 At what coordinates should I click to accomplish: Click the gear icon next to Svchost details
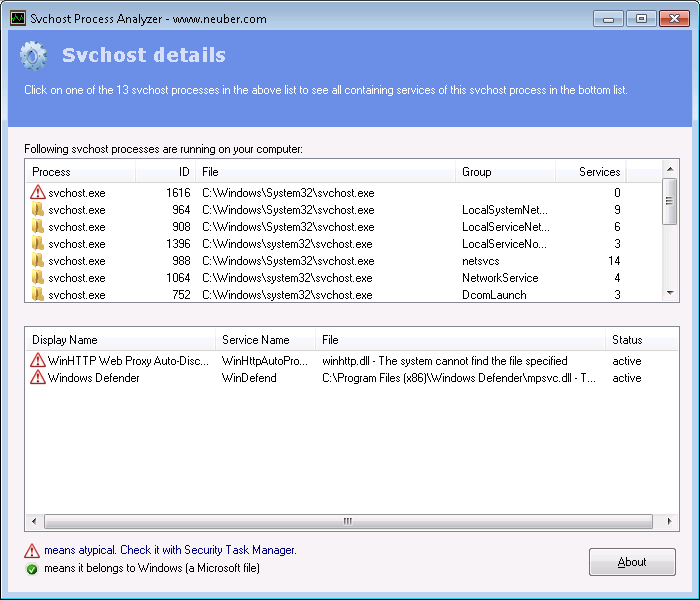[x=34, y=56]
